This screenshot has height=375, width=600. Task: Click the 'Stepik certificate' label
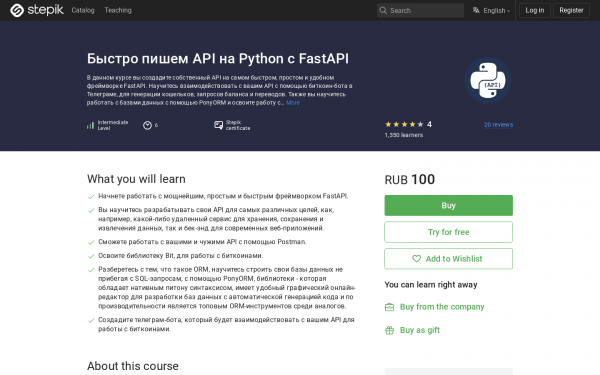238,125
